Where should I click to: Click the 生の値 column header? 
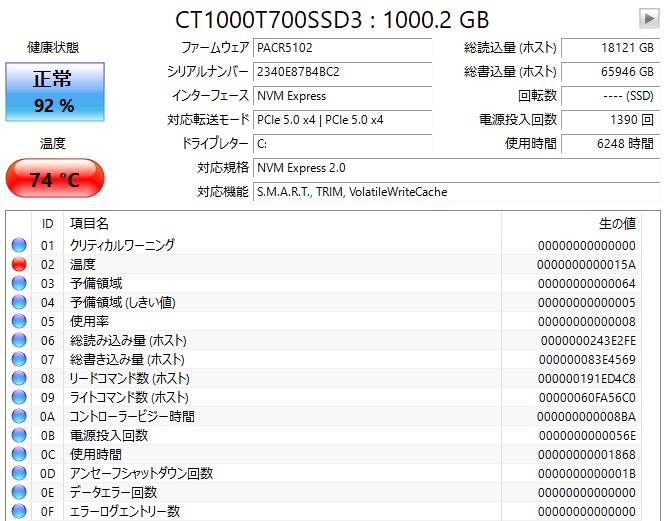point(616,222)
